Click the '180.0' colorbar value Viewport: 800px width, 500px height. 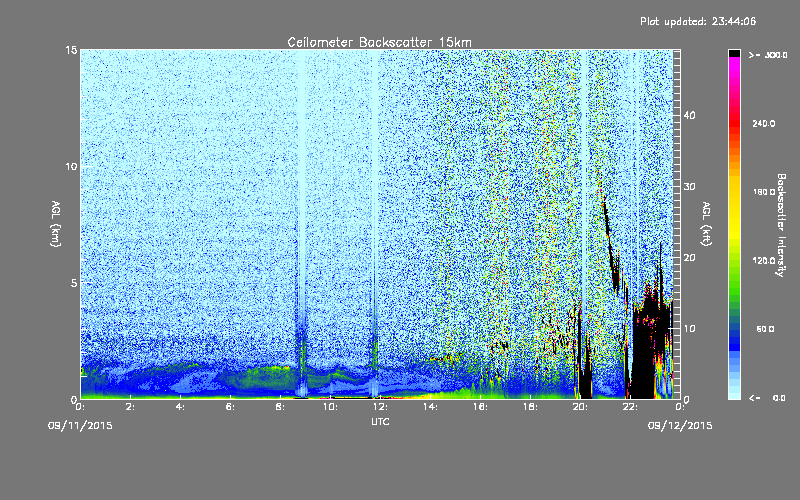(x=764, y=192)
